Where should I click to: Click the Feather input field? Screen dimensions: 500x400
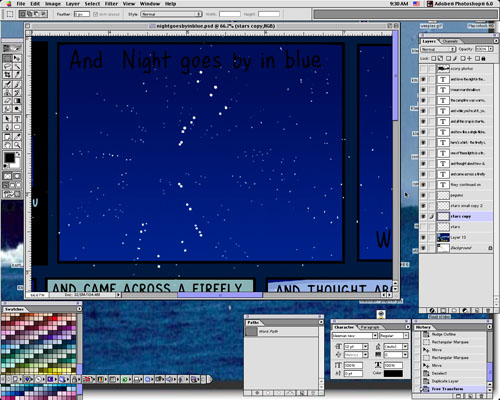point(82,14)
